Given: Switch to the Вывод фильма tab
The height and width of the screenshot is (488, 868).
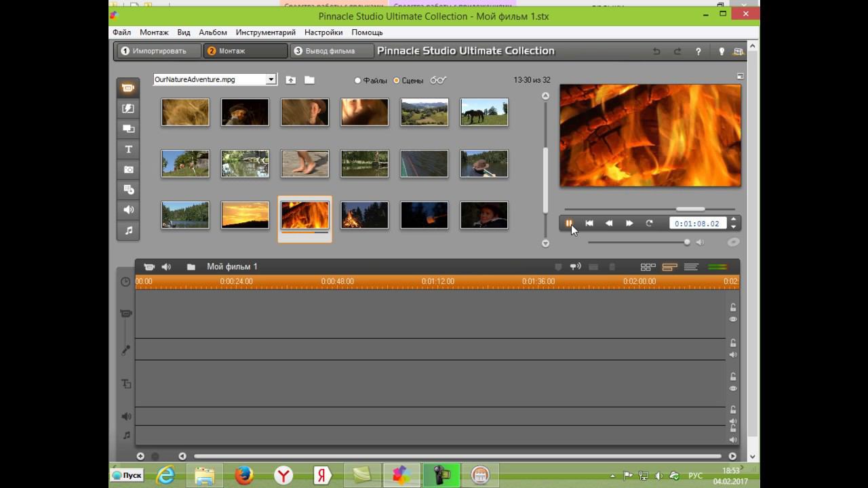Looking at the screenshot, I should [332, 51].
